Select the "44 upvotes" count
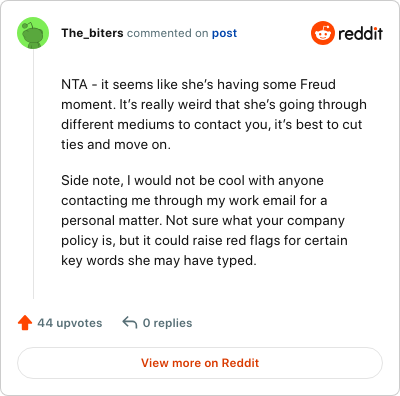The width and height of the screenshot is (400, 396). [x=70, y=323]
